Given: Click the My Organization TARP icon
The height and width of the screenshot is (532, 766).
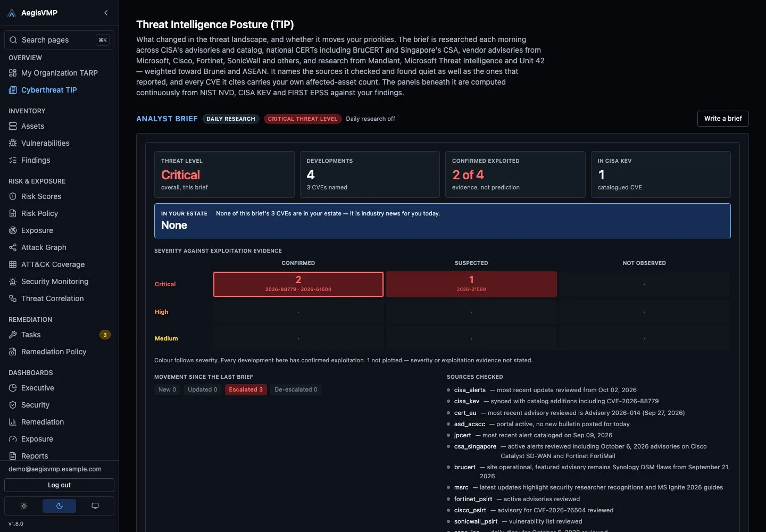Looking at the screenshot, I should [x=13, y=73].
